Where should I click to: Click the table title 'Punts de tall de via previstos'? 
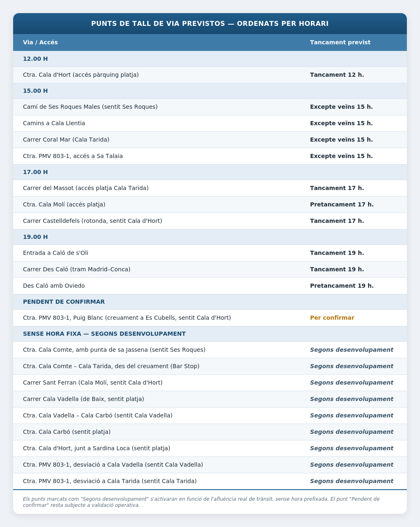tap(210, 23)
